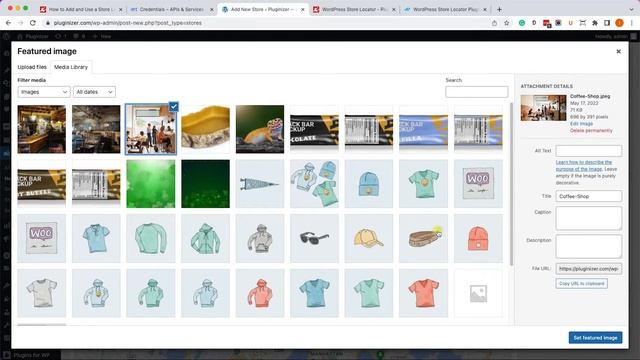Click the Description text area
The height and width of the screenshot is (360, 640).
(x=589, y=246)
